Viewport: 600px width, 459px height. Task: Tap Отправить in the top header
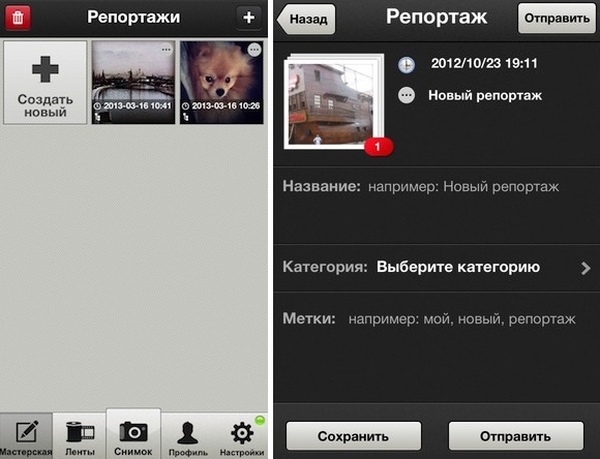point(556,18)
